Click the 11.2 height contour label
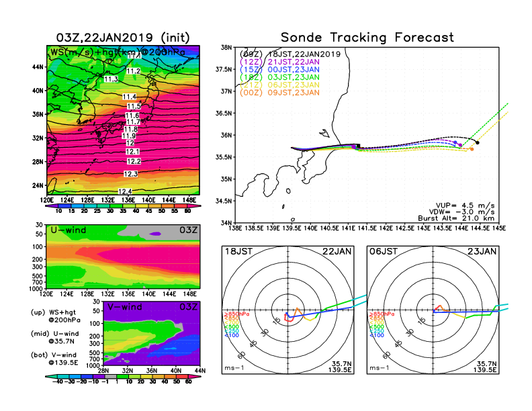The image size is (532, 411). pyautogui.click(x=134, y=71)
